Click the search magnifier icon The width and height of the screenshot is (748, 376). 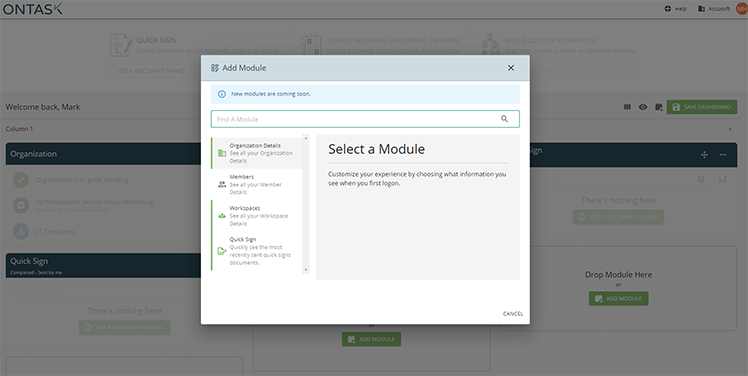coord(504,119)
